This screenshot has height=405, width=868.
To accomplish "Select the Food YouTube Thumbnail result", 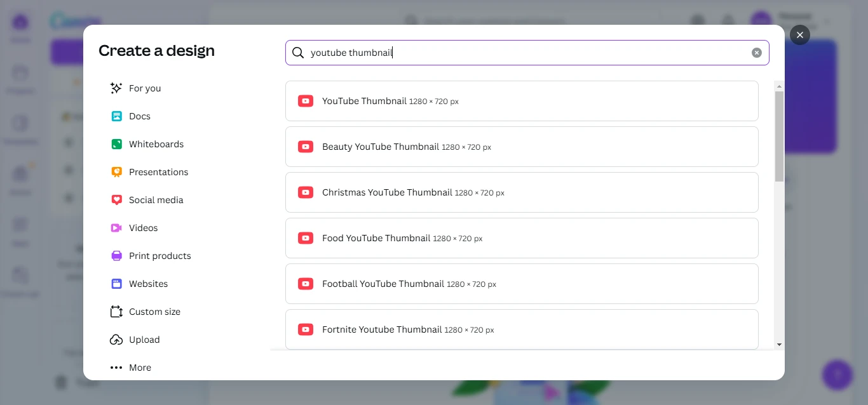I will [522, 238].
